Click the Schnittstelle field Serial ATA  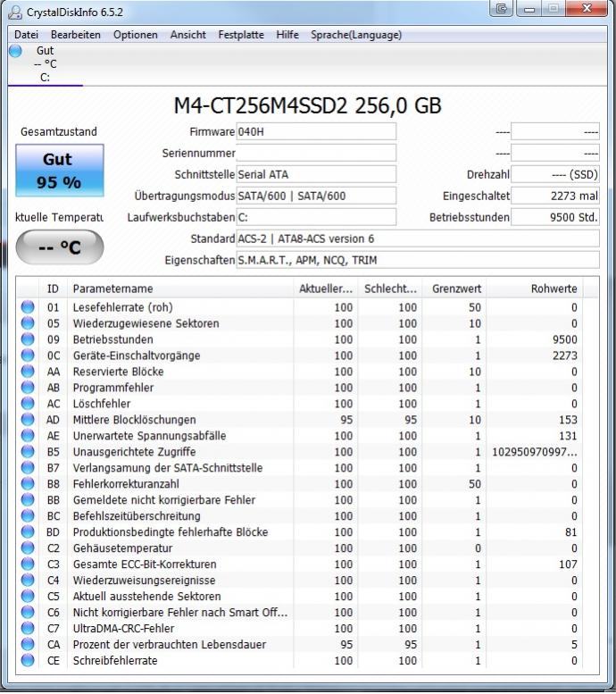click(x=316, y=174)
